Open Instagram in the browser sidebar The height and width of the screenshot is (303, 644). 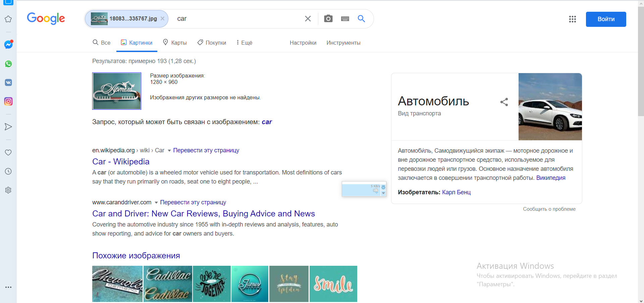coord(8,101)
